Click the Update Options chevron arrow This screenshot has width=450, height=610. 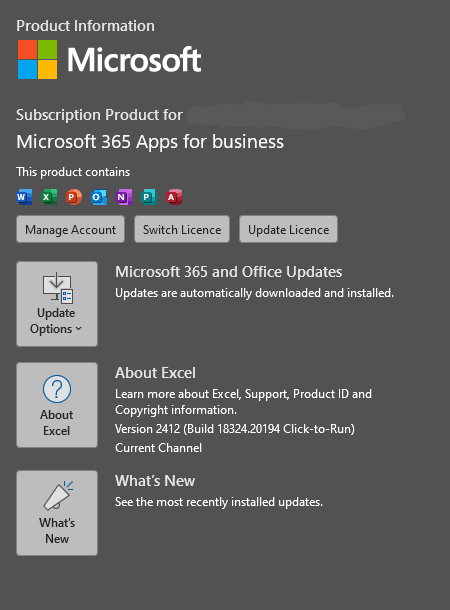(79, 329)
